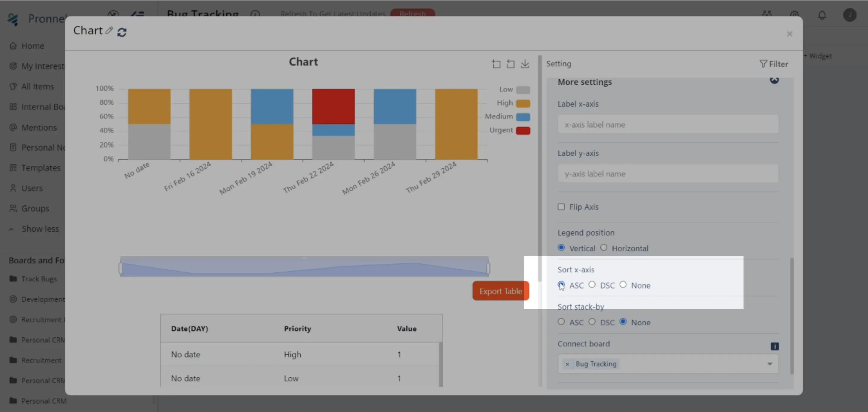
Task: Click the restore chart toolbar icon
Action: point(511,64)
